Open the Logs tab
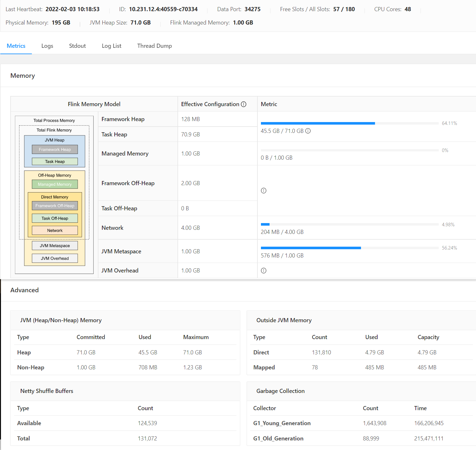This screenshot has width=476, height=450. [x=47, y=46]
